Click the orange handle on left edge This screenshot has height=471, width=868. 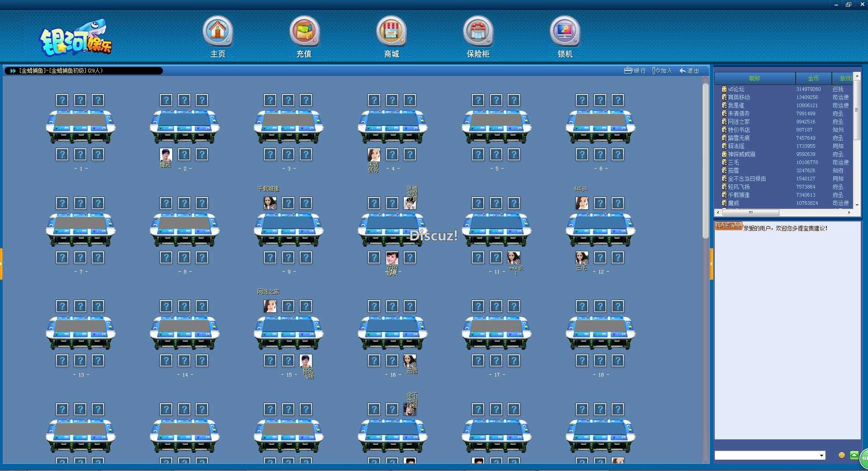[1, 264]
